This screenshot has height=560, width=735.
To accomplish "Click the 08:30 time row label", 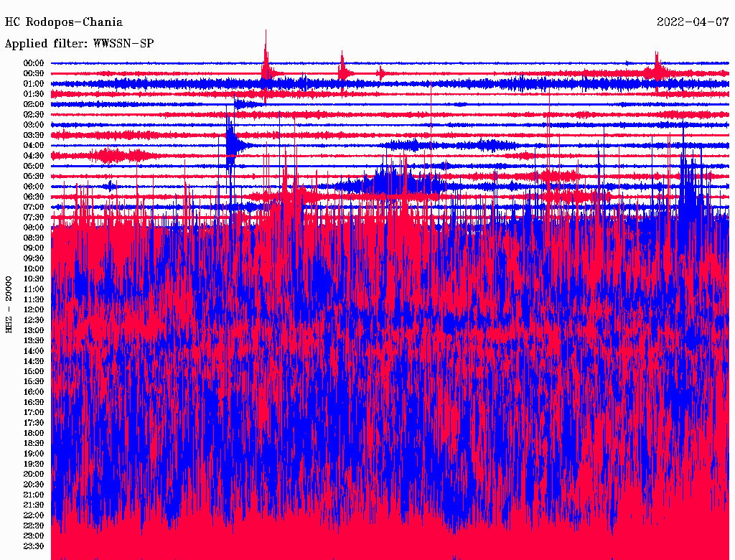I will point(34,238).
